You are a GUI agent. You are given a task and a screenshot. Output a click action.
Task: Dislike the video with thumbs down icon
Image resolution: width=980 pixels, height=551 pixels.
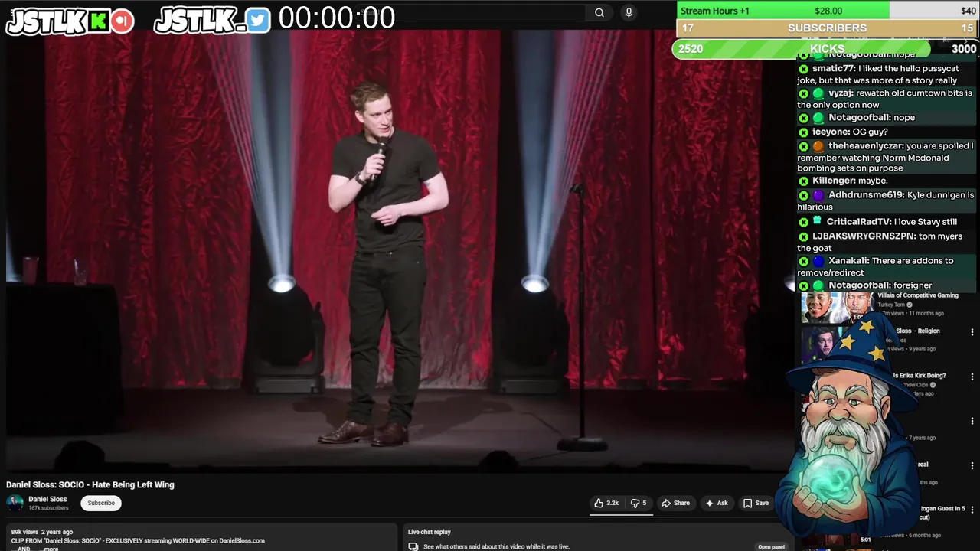(639, 503)
